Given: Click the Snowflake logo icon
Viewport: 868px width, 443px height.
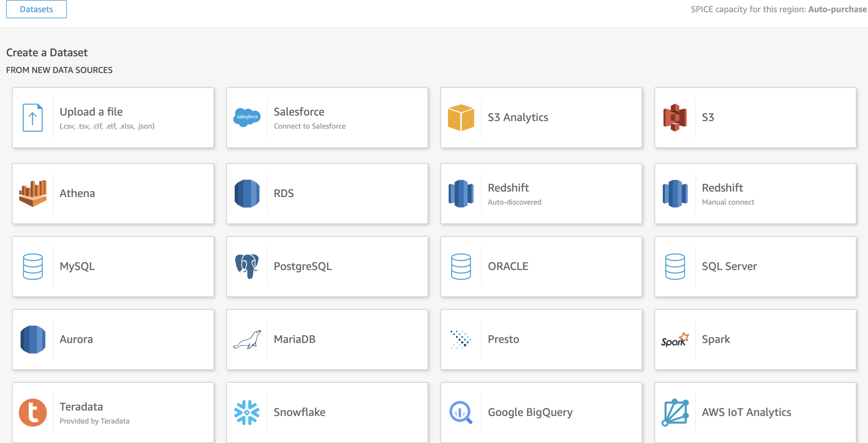Looking at the screenshot, I should 247,412.
